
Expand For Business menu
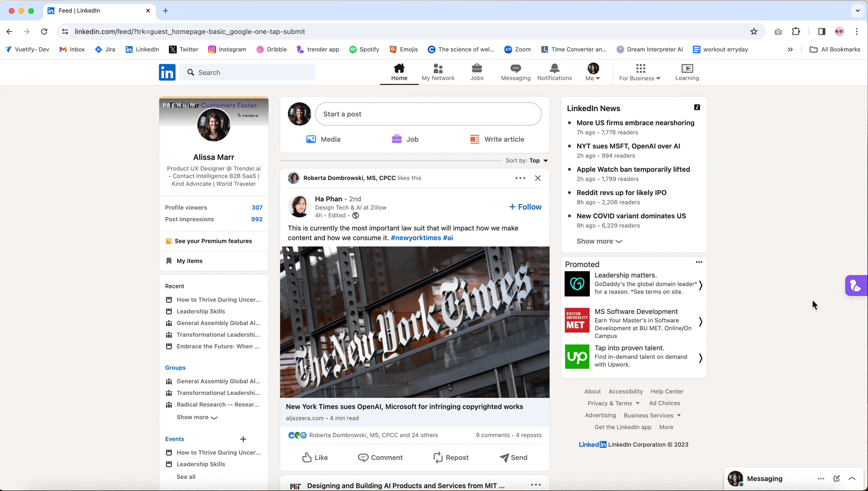pos(640,72)
